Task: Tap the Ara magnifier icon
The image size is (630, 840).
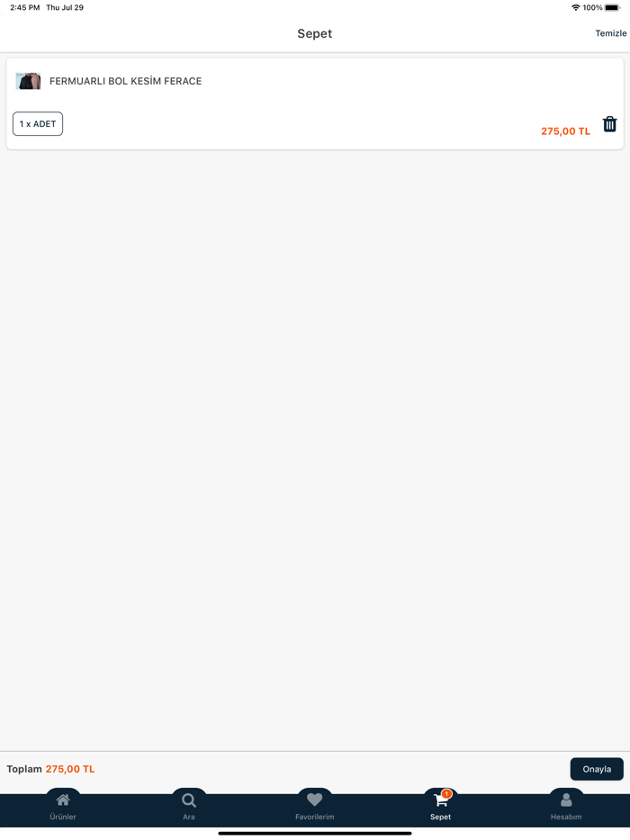Action: (x=189, y=800)
